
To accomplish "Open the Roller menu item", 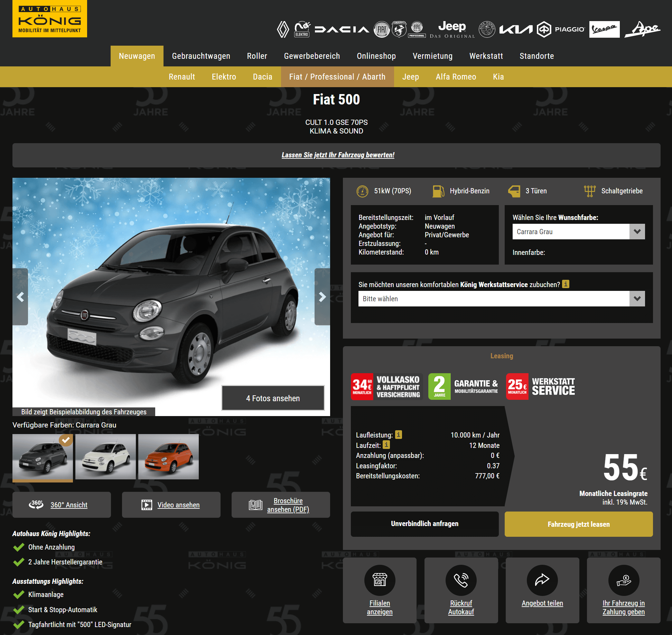I will coord(257,56).
